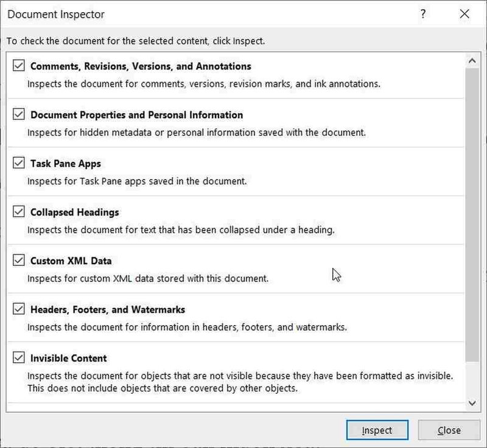Screen dimensions: 487x448
Task: Disable the Collapsed Headings inspection checkbox
Action: click(18, 212)
